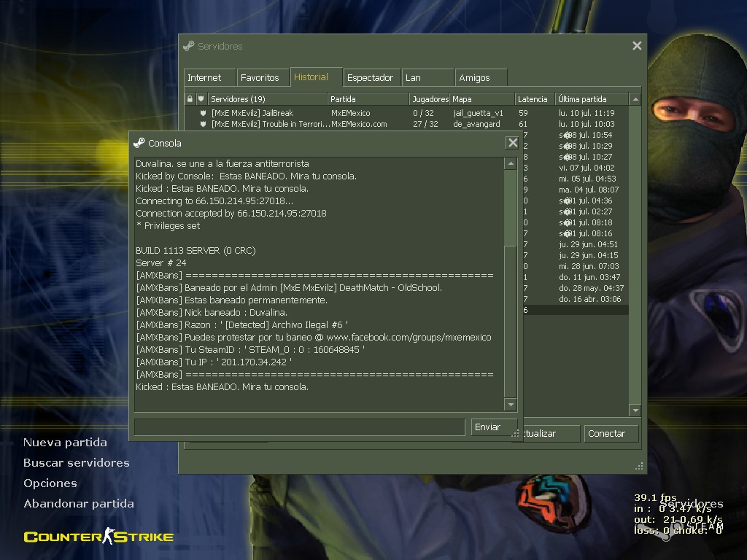Click the '27 / 32' players cell
The image size is (747, 560).
coord(425,124)
